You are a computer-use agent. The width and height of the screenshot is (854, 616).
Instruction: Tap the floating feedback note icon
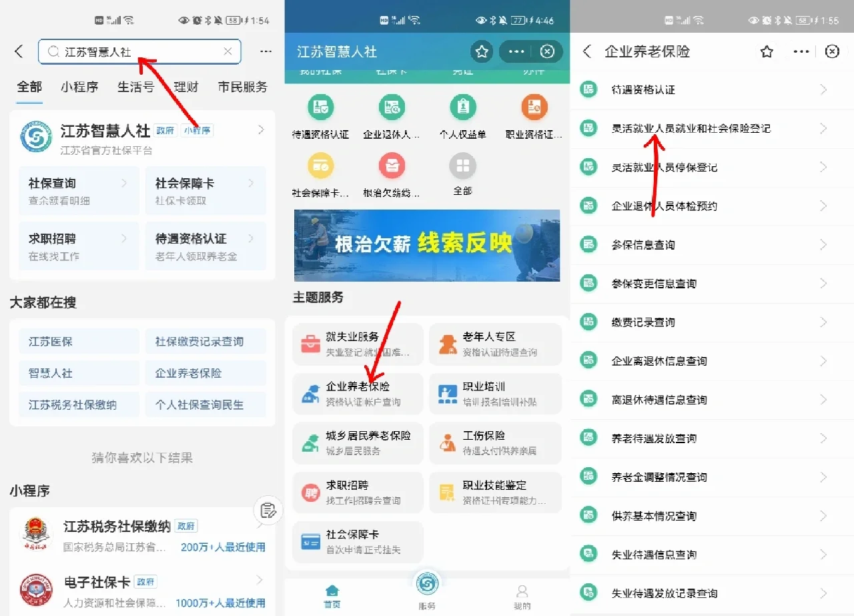(x=268, y=511)
